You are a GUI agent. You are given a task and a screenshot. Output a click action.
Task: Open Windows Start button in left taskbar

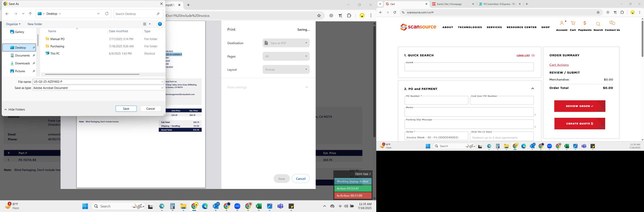pos(85,206)
